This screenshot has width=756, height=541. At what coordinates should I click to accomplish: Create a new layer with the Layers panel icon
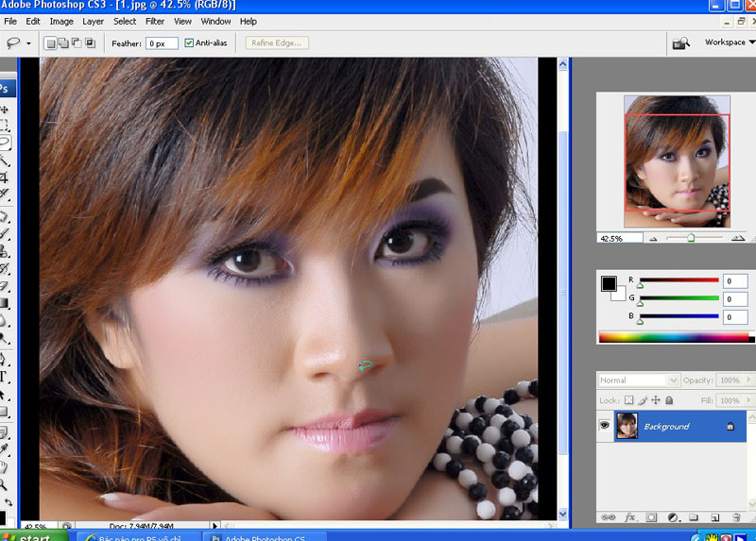[x=714, y=517]
